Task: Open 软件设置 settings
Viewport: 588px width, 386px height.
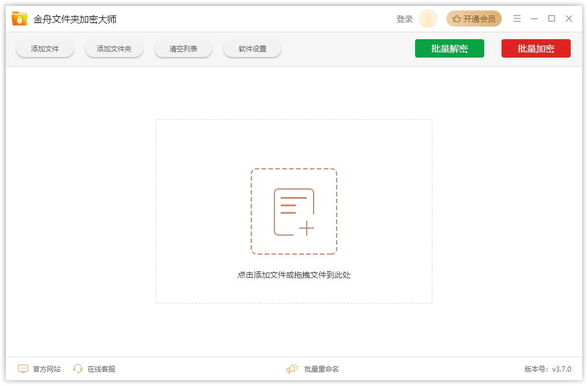Action: click(x=252, y=48)
